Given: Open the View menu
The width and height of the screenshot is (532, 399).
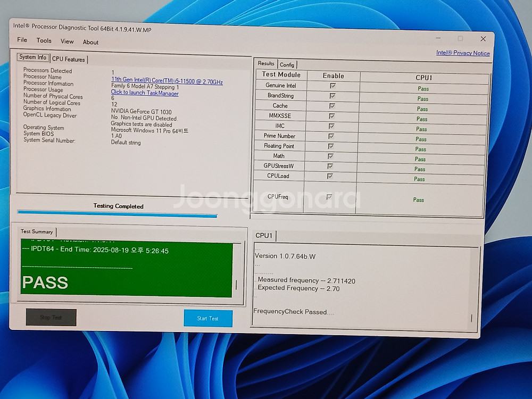Looking at the screenshot, I should pos(67,41).
